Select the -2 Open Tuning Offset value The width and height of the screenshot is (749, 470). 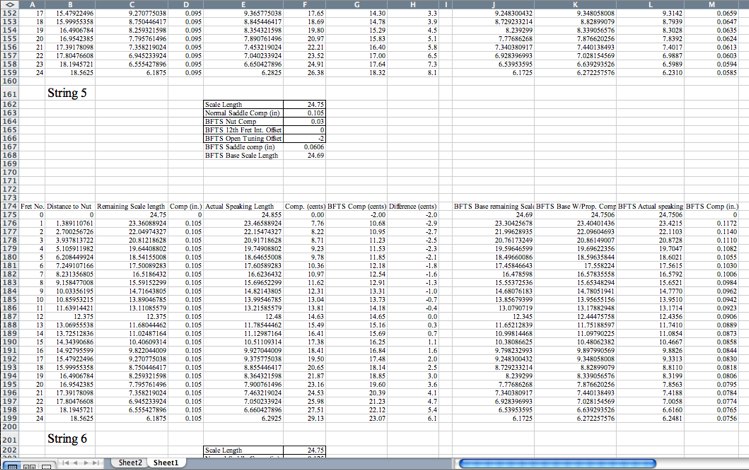point(304,139)
